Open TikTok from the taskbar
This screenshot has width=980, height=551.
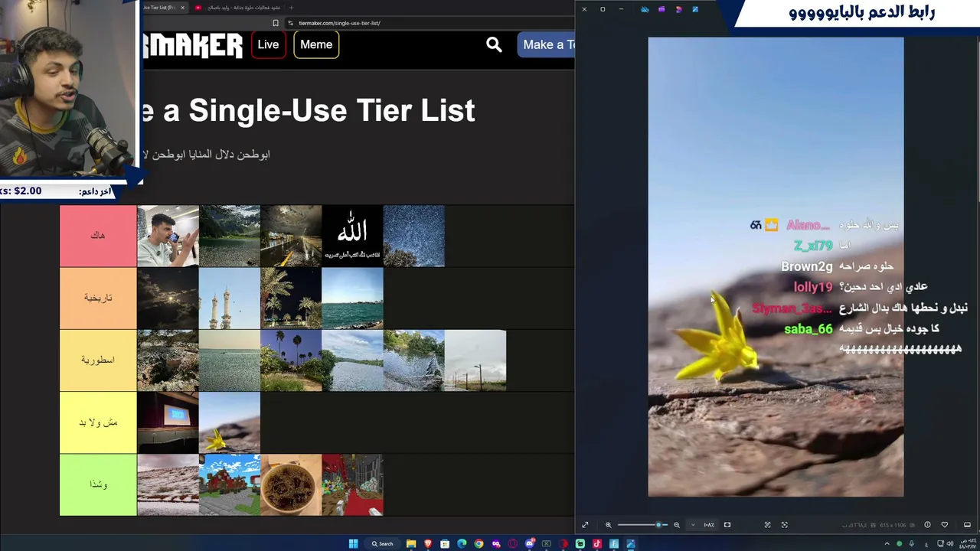[x=597, y=544]
